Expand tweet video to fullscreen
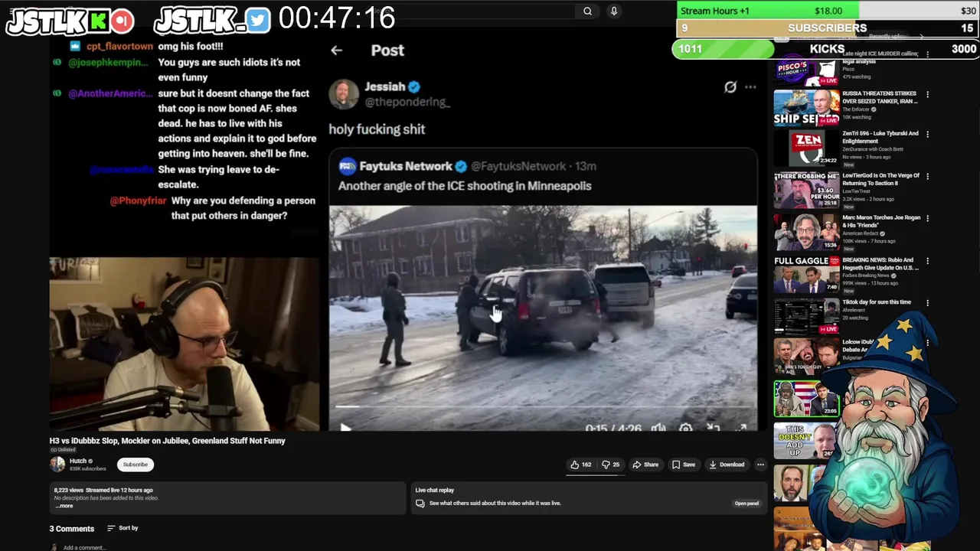 (741, 429)
